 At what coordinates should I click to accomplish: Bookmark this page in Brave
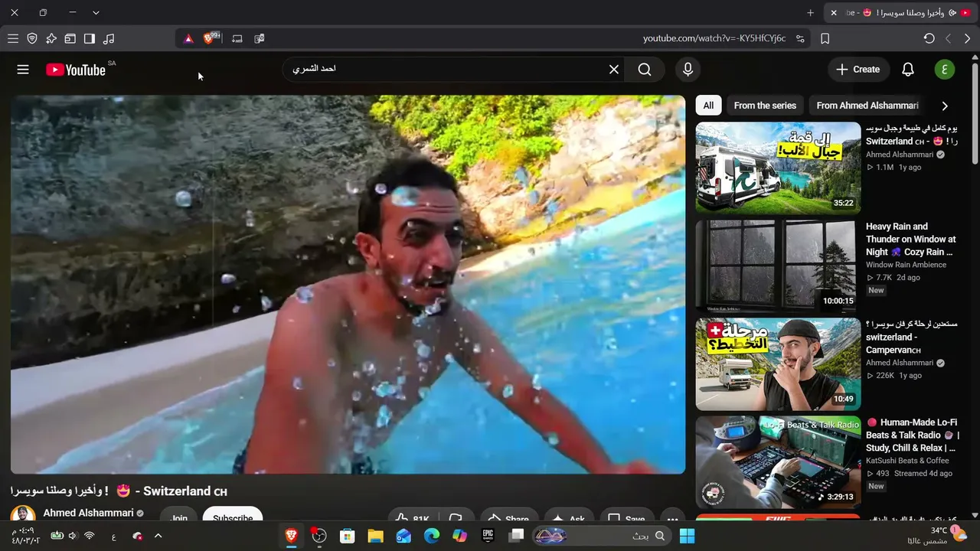tap(825, 38)
